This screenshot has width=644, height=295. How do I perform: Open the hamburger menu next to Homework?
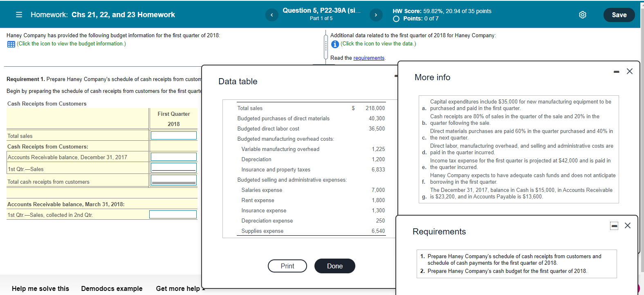pos(19,15)
